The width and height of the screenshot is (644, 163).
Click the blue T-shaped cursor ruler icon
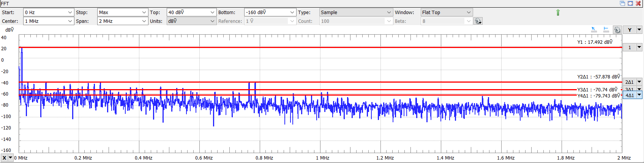pos(606,30)
